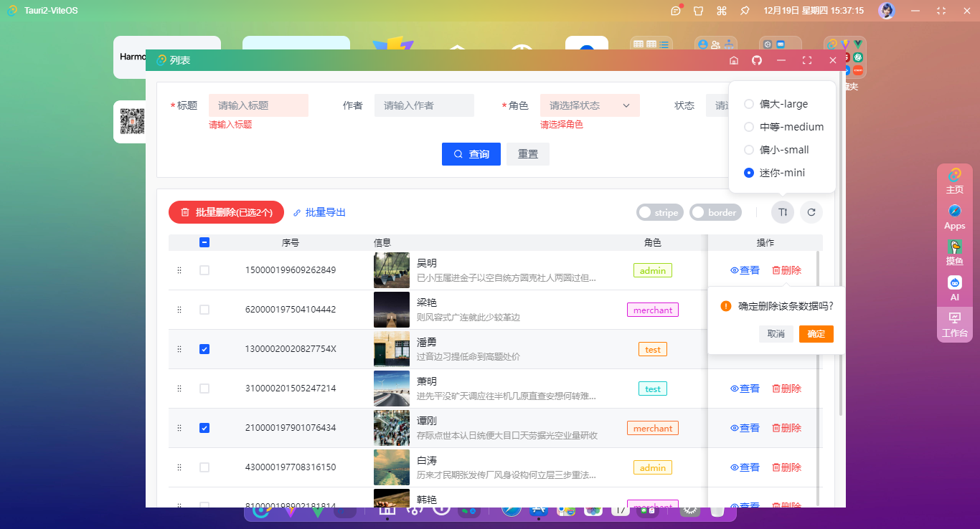Open 摸鱼 in right side dock
Viewport: 980px width, 529px height.
click(954, 253)
